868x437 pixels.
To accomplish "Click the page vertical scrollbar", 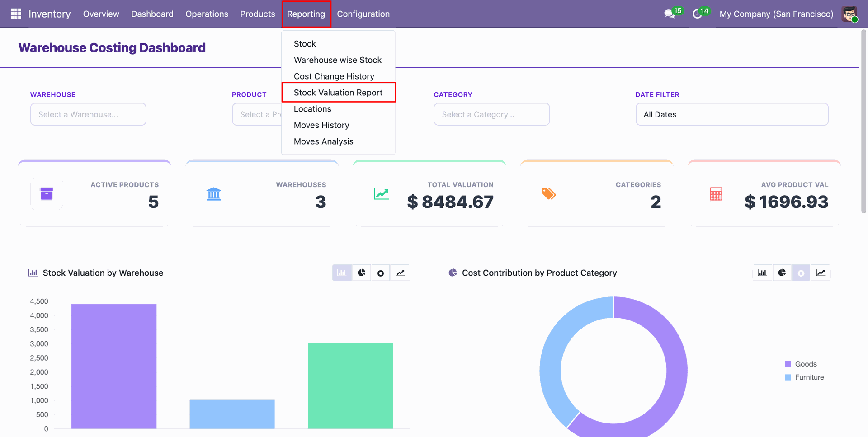I will pos(863,121).
